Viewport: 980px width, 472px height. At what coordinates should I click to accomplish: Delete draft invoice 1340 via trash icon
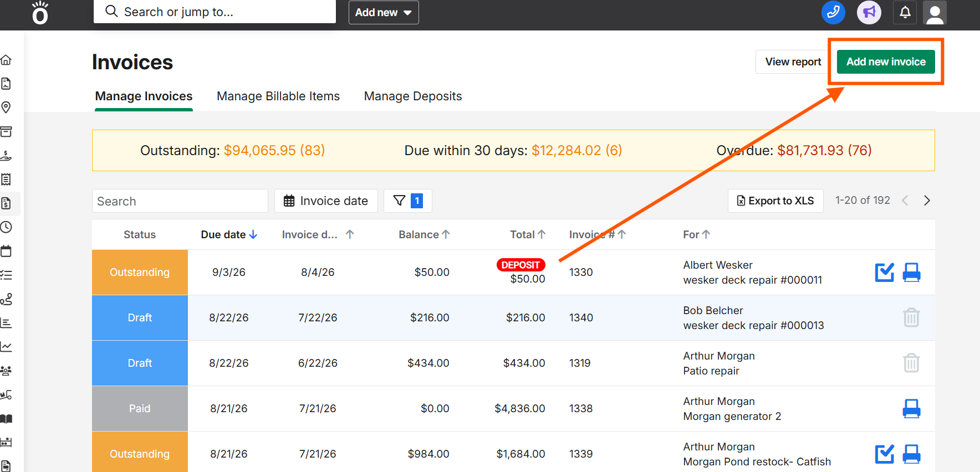tap(911, 317)
